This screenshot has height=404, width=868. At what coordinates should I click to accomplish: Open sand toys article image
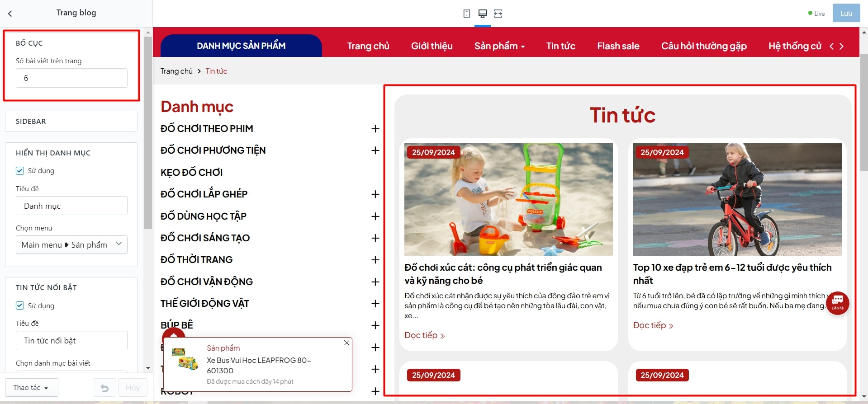508,199
